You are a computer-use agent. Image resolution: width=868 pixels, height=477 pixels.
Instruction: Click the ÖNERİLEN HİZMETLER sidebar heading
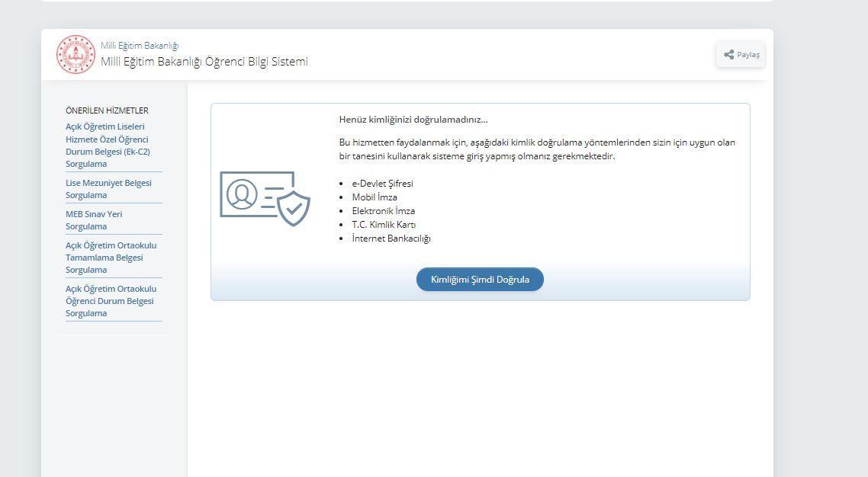107,110
